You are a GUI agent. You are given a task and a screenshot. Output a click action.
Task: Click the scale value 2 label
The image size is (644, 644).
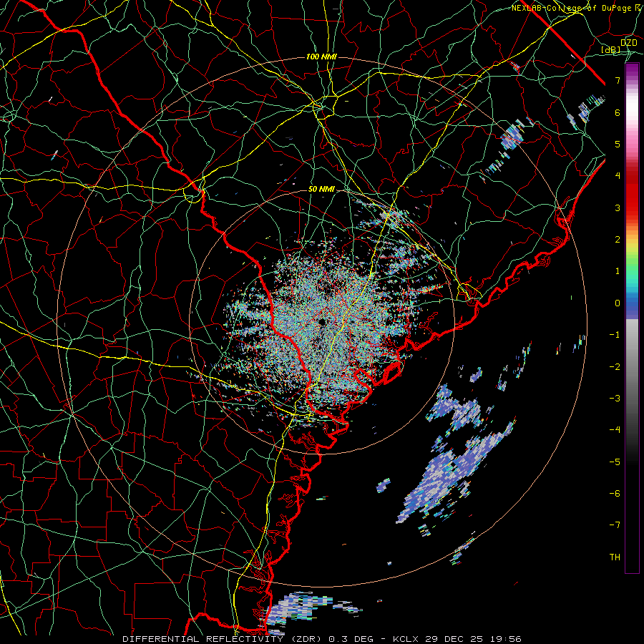[618, 240]
